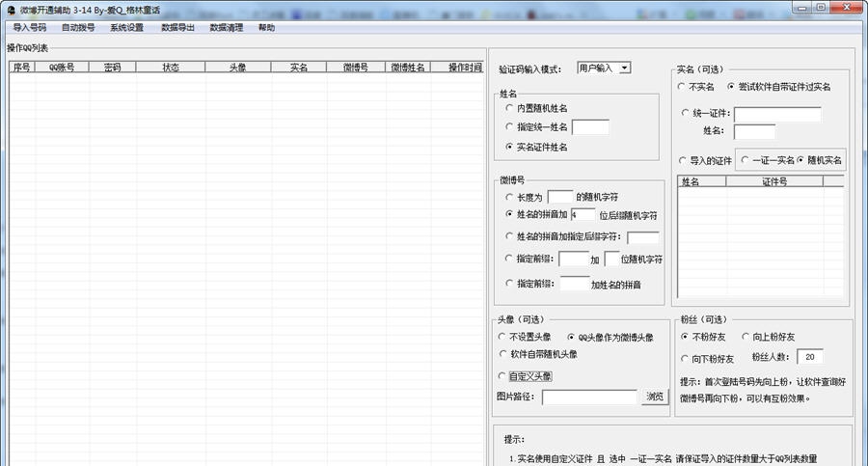Click the 粉丝人数 field showing 20
Viewport: 868px width, 466px height.
(x=810, y=357)
